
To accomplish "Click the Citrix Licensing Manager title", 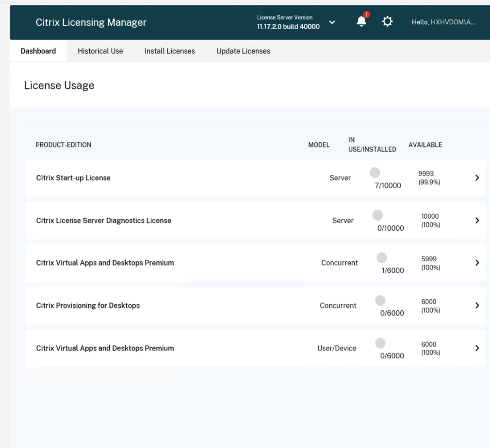I will [91, 22].
